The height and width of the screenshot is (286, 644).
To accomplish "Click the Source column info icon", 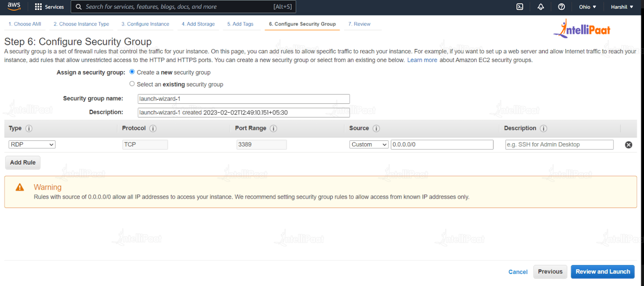I will click(x=376, y=128).
